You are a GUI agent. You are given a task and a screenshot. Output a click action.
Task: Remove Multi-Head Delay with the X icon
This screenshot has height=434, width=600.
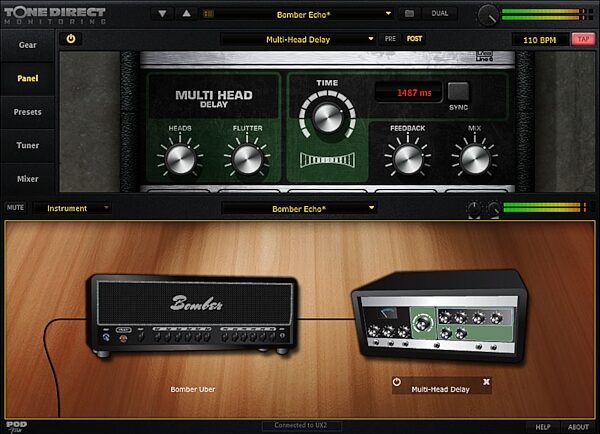click(486, 382)
